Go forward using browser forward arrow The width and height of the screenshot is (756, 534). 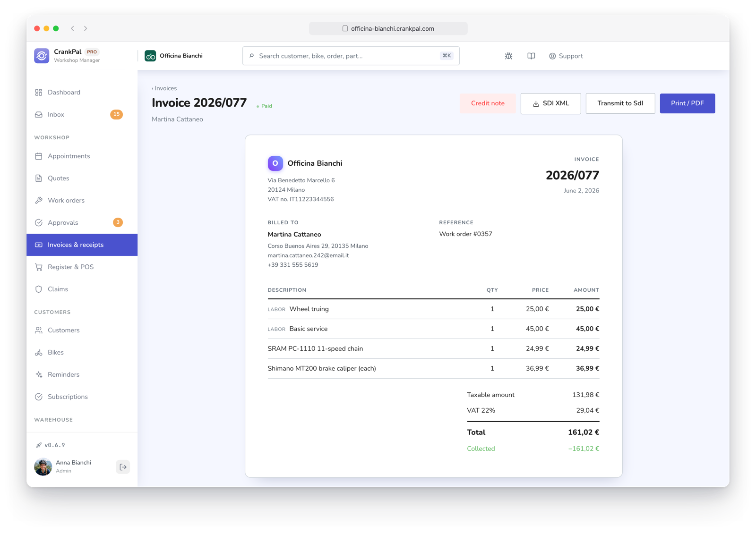point(86,28)
